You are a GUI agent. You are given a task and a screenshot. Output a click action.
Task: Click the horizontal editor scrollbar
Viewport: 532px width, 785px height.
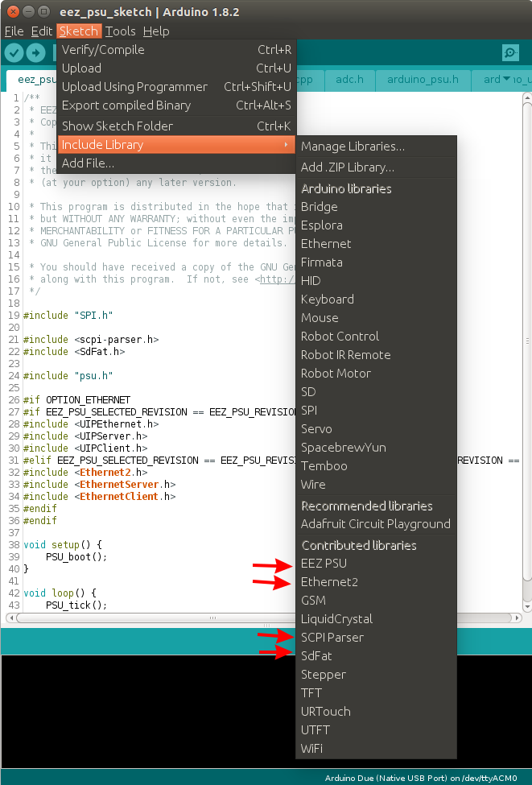(264, 618)
